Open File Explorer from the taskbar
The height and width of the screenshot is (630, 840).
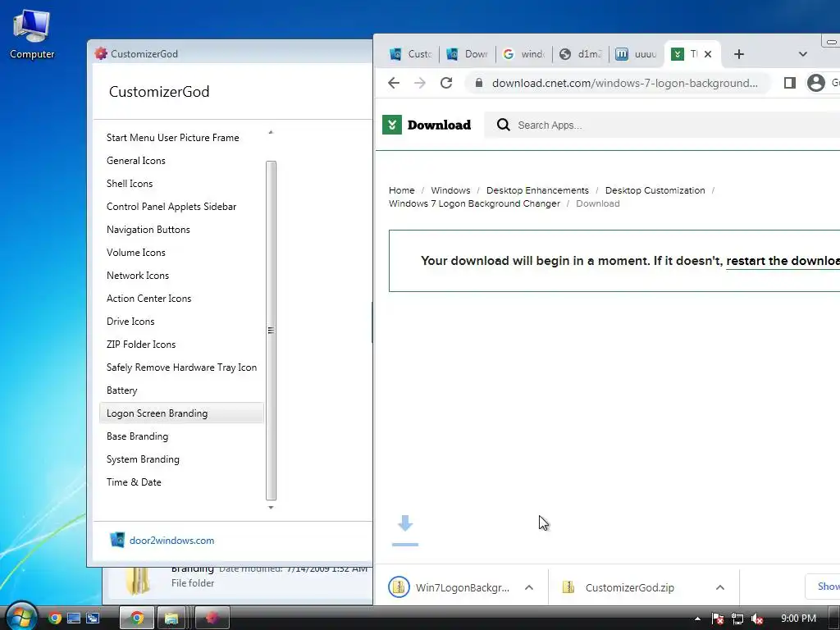tap(171, 619)
